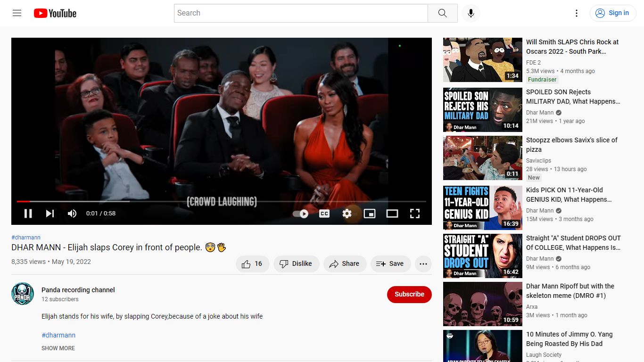Open the Will Smith SLAPS Chris Rock thumbnail
This screenshot has height=362, width=644.
tap(483, 60)
